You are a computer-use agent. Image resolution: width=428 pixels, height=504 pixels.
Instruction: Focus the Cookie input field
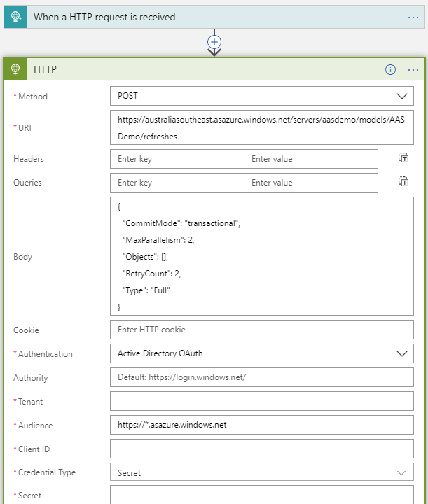tap(261, 330)
